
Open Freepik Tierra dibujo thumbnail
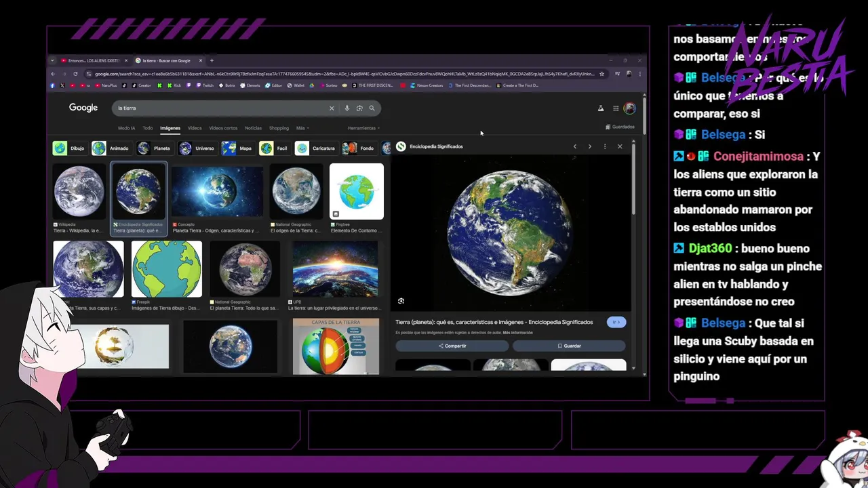[167, 269]
